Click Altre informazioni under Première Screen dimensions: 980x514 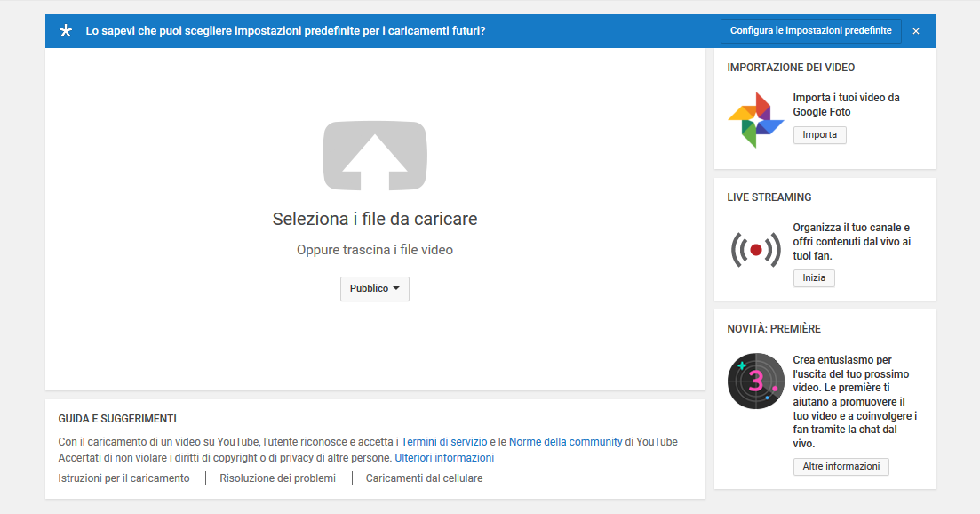point(841,467)
